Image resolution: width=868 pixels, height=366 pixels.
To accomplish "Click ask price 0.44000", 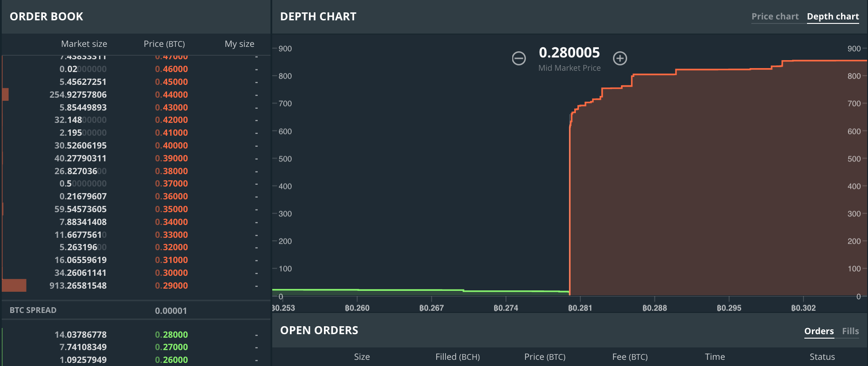I will coord(171,95).
